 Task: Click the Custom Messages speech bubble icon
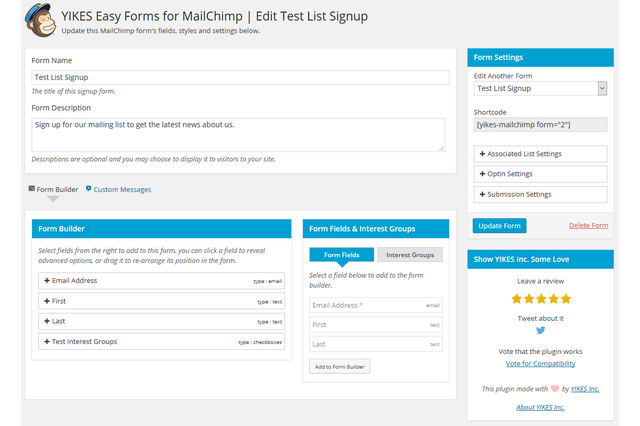[89, 189]
